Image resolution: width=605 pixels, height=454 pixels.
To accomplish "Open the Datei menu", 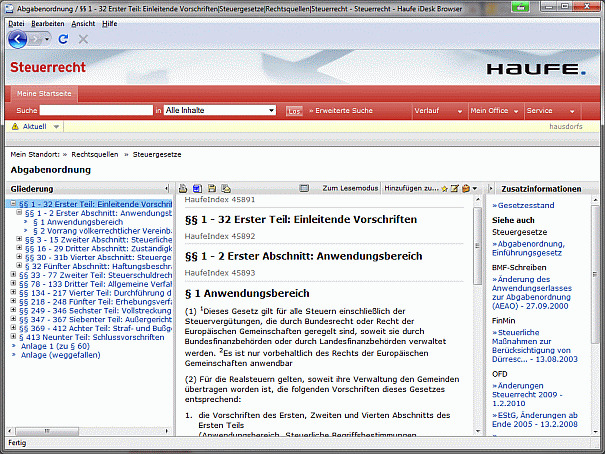I will coord(16,24).
